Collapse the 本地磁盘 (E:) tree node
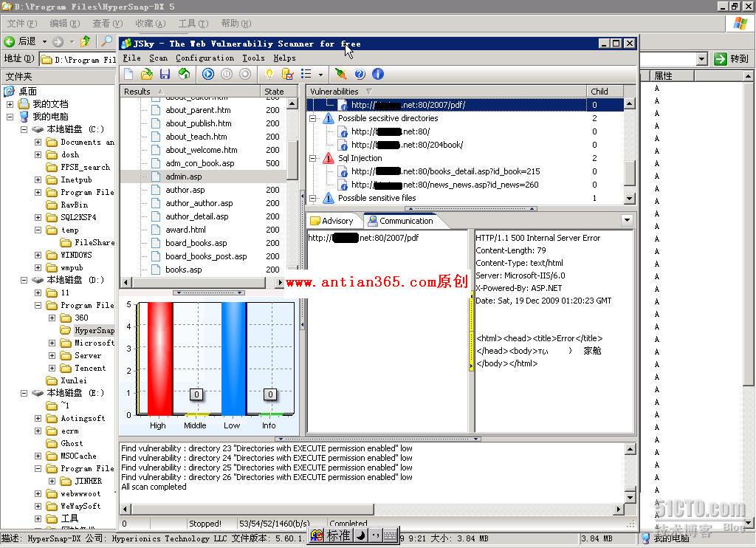 pos(24,393)
